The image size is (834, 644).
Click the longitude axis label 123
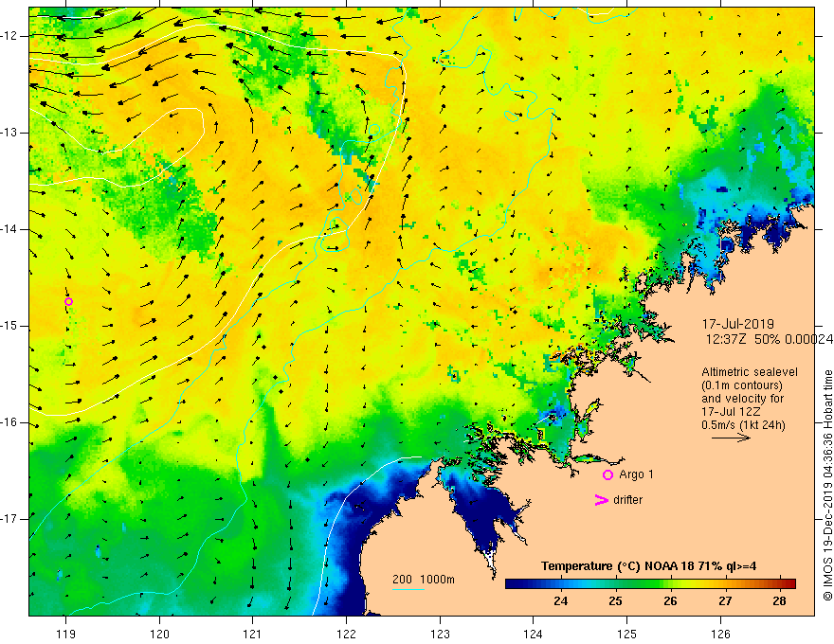click(440, 634)
